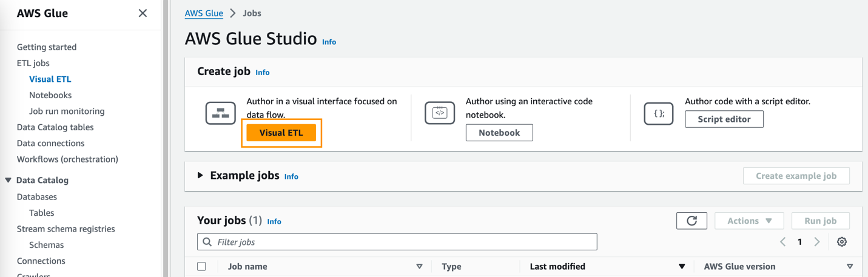Viewport: 868px width, 277px height.
Task: Click the search icon in Filter jobs
Action: click(207, 242)
